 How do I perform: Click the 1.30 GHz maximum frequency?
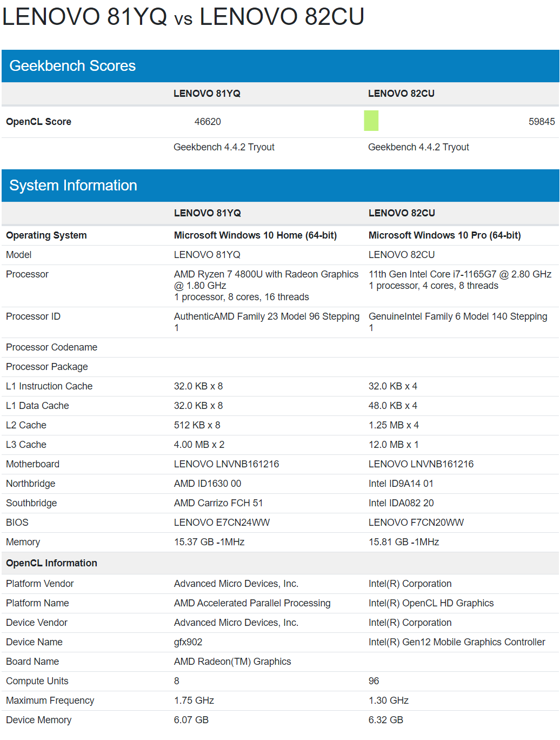(389, 701)
